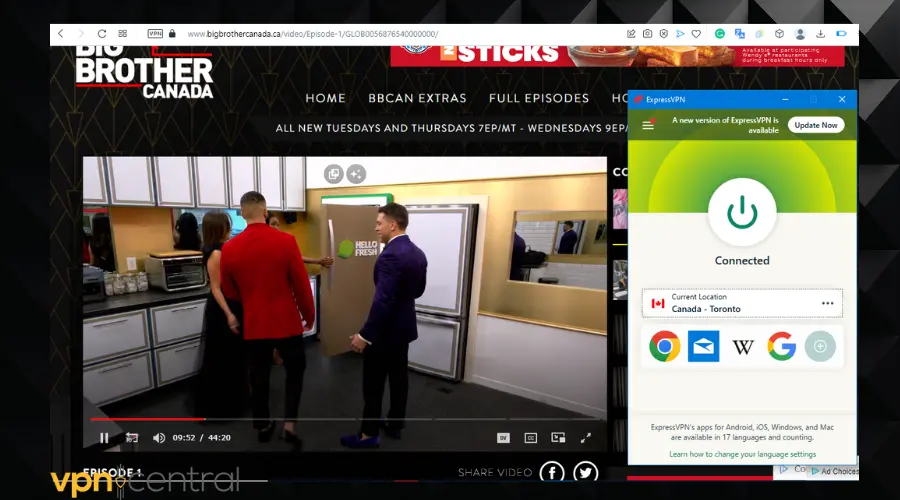This screenshot has width=900, height=500.
Task: Share video on Facebook
Action: tap(552, 472)
